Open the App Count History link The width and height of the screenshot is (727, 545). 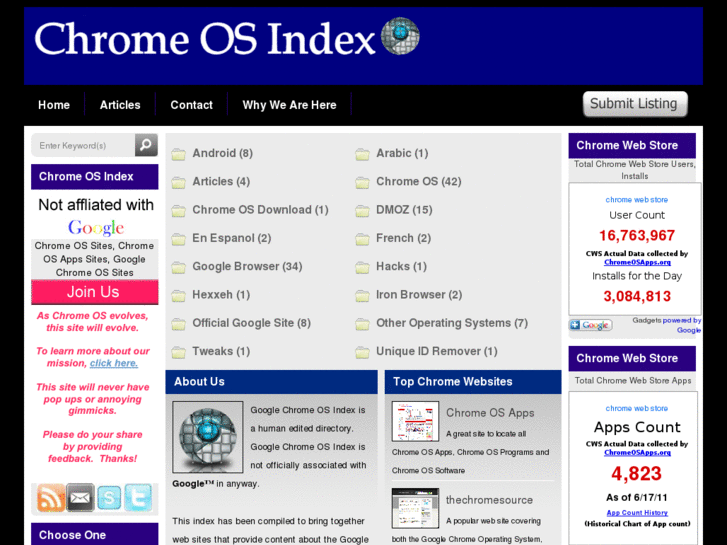637,513
